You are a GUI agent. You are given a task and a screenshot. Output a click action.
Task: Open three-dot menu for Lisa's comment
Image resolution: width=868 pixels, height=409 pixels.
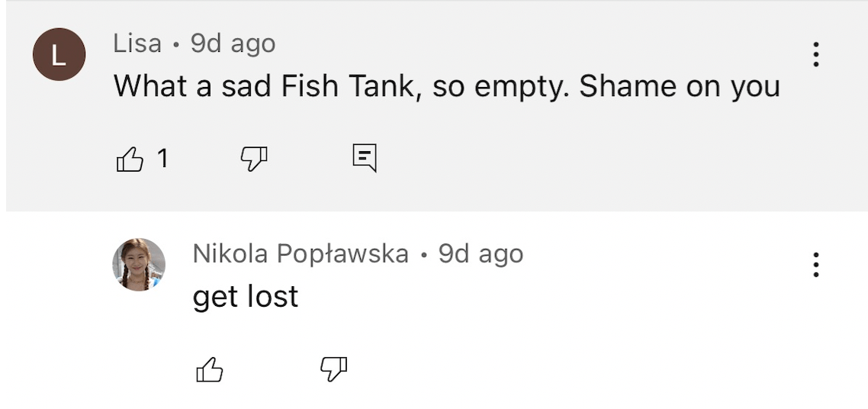point(816,54)
